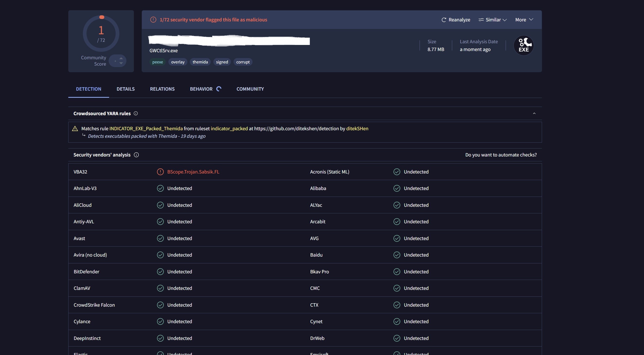Click the detection score circular gauge
The image size is (644, 355).
click(101, 34)
